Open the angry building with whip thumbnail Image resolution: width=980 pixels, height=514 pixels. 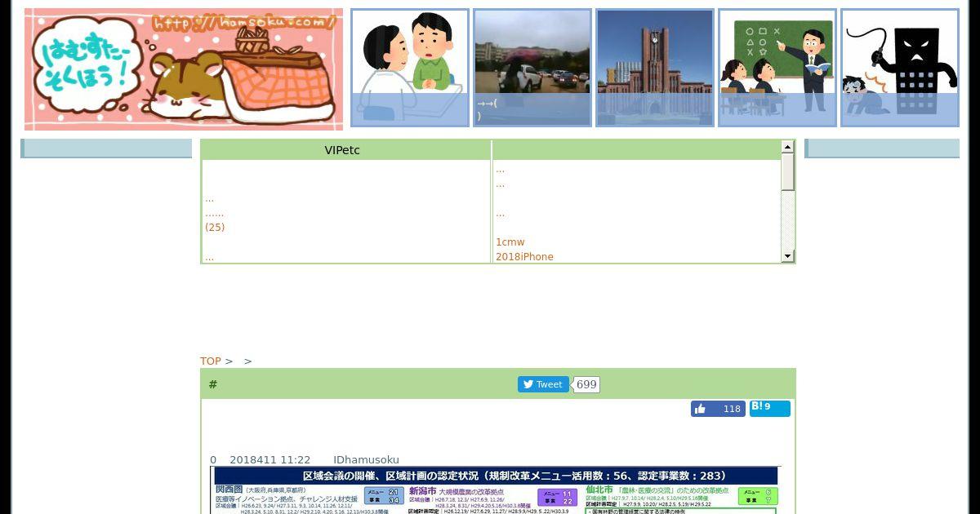900,68
